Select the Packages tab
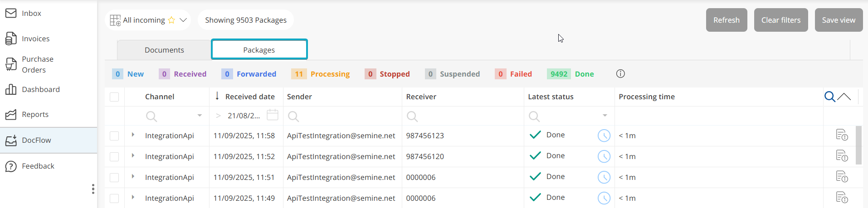868x208 pixels. tap(259, 50)
